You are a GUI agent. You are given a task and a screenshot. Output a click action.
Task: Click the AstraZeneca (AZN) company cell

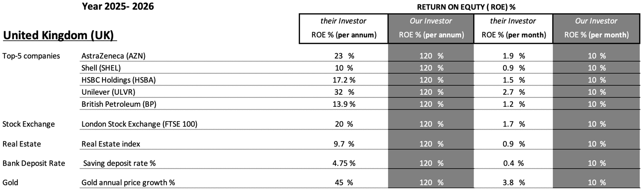114,56
